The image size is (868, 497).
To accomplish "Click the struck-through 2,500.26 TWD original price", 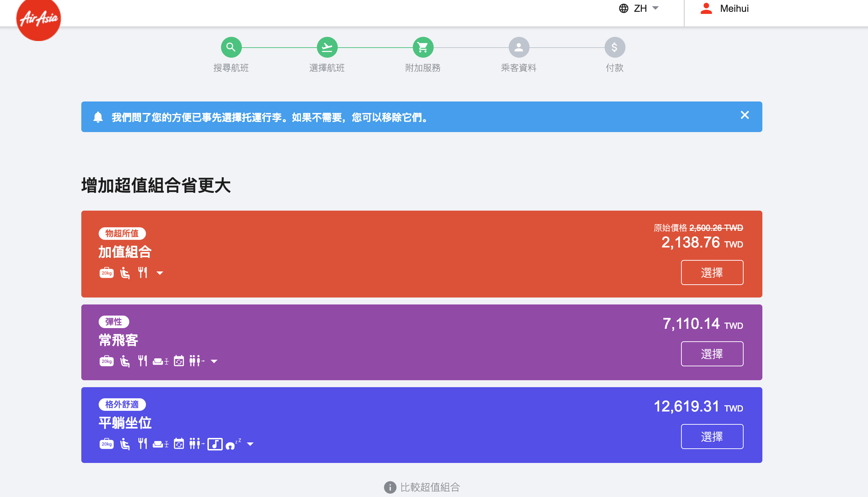I will [716, 228].
